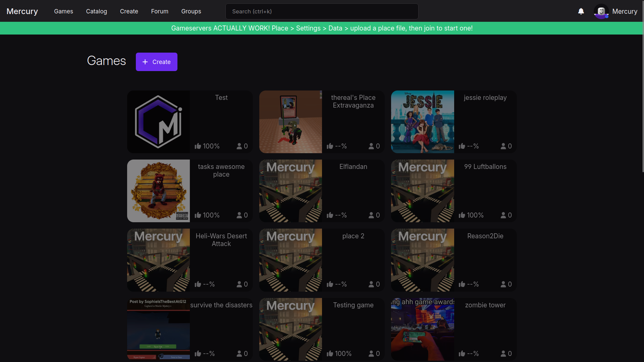Focus the Search (ctrl+k) field
This screenshot has width=644, height=362.
[321, 11]
